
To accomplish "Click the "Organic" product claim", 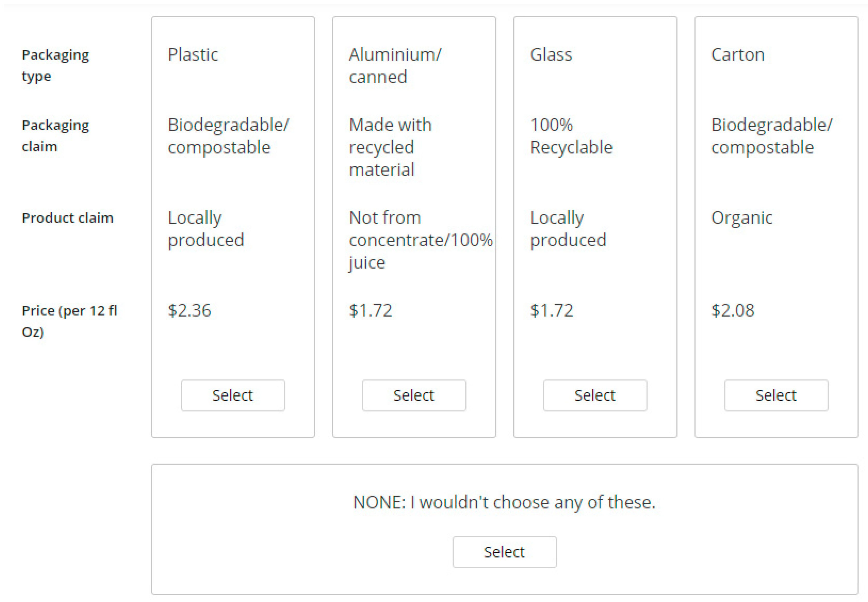I will pos(741,218).
